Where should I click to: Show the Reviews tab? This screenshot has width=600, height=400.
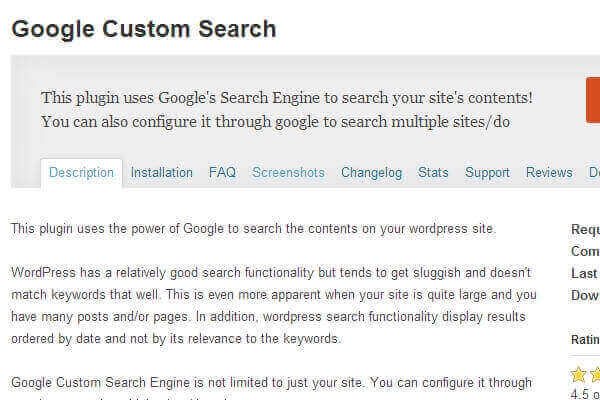click(549, 172)
